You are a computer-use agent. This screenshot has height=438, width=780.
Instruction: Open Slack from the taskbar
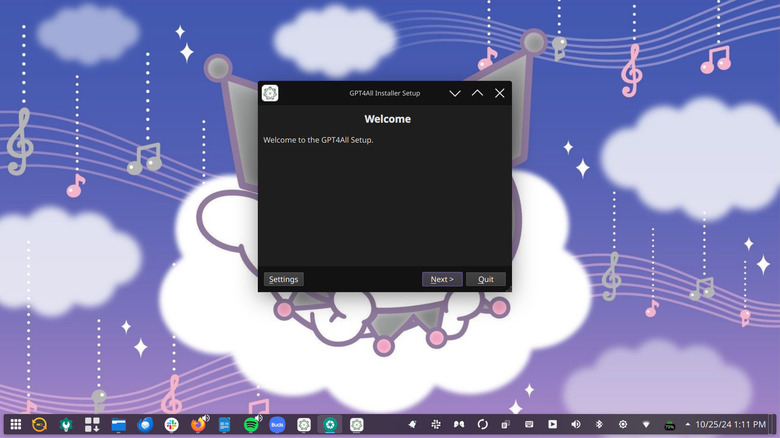[172, 425]
